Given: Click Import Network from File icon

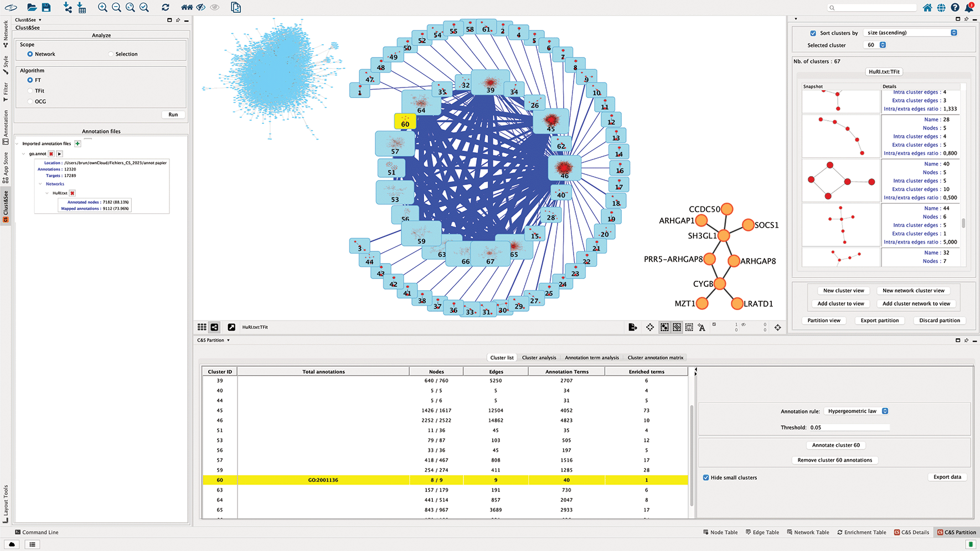Looking at the screenshot, I should [68, 7].
